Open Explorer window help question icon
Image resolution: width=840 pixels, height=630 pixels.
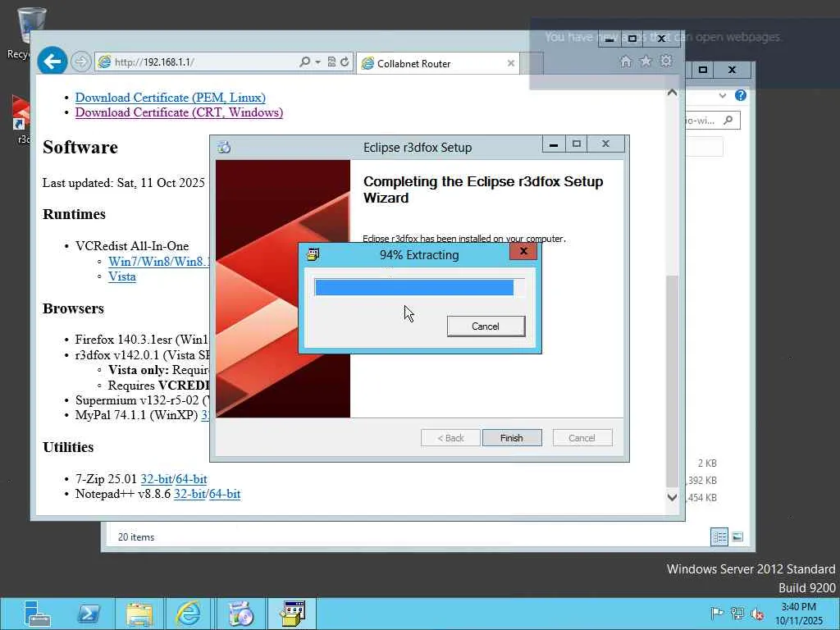point(741,95)
